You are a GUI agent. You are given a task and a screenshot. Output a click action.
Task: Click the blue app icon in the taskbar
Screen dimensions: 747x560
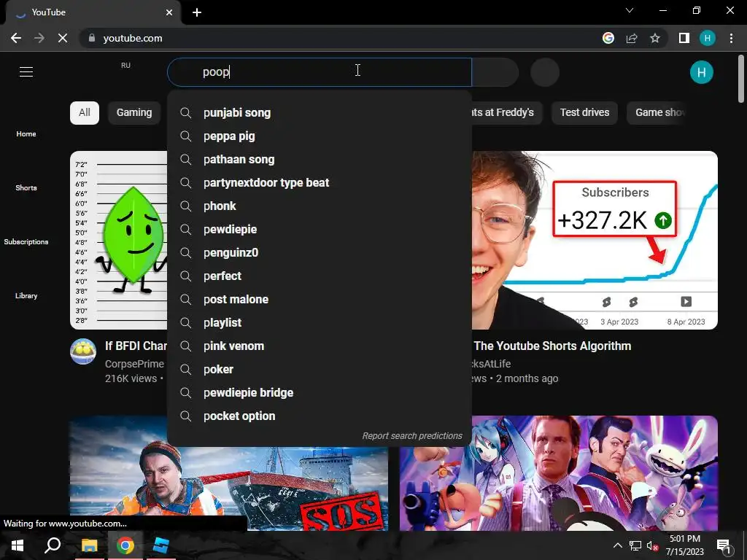pyautogui.click(x=161, y=545)
